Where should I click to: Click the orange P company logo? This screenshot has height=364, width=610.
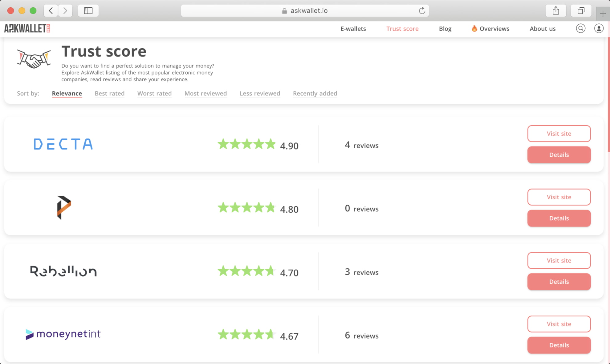pos(64,207)
